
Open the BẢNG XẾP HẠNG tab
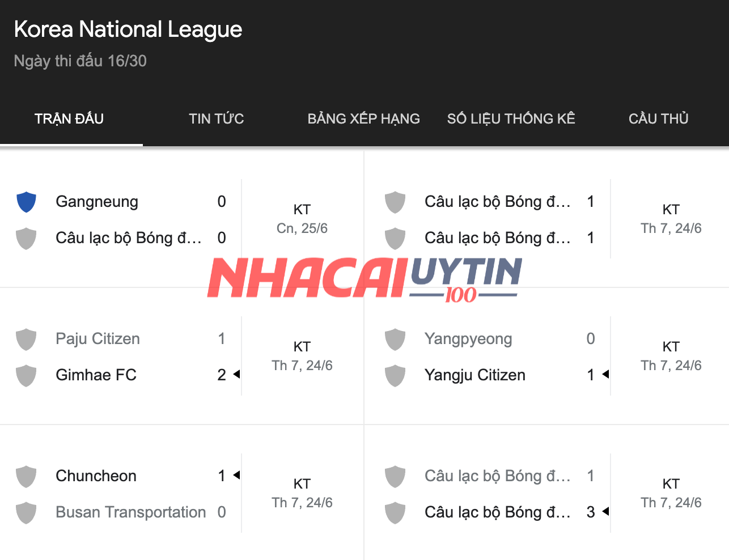[363, 118]
